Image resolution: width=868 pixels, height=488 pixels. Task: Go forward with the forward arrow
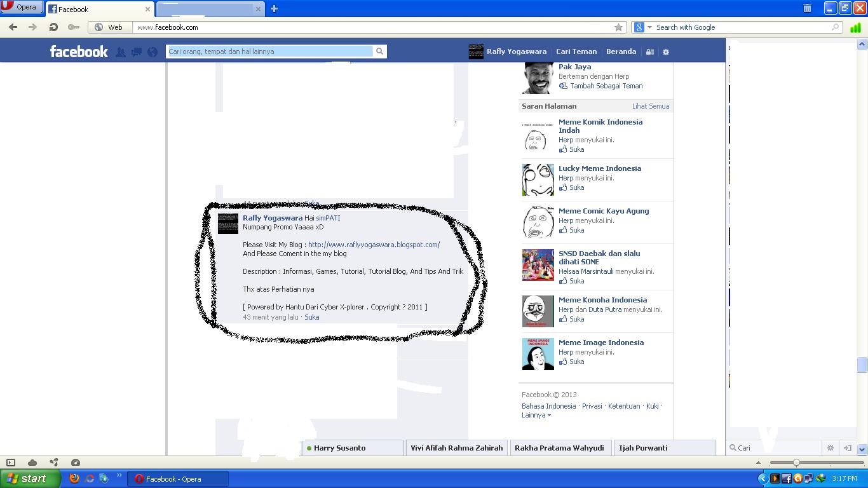tap(32, 27)
